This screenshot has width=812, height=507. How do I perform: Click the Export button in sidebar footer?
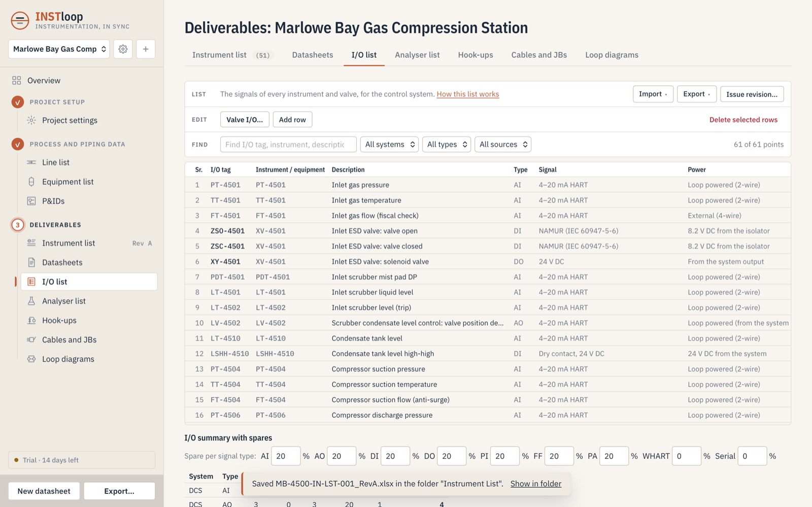tap(119, 491)
